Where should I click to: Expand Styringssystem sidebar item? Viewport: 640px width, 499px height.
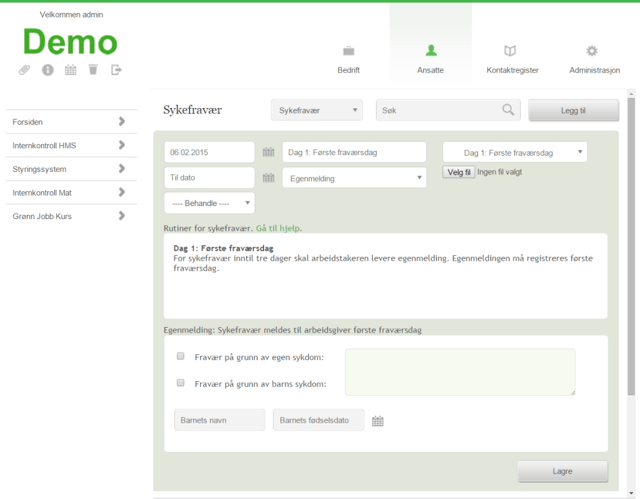click(71, 169)
